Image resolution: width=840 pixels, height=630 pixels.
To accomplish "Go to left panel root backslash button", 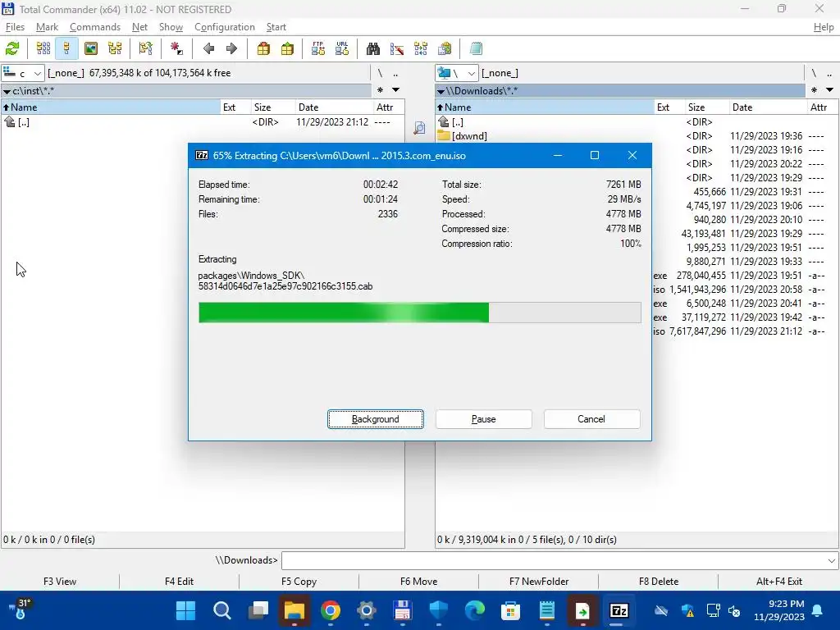I will coord(380,73).
